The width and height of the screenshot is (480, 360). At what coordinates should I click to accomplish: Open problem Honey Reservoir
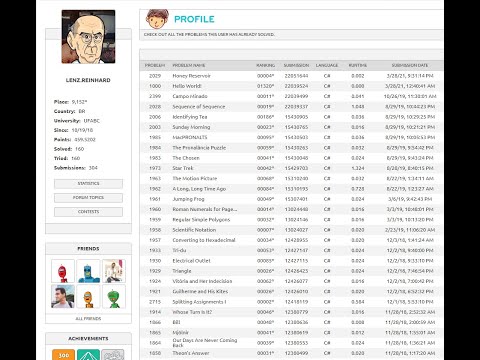coord(191,76)
